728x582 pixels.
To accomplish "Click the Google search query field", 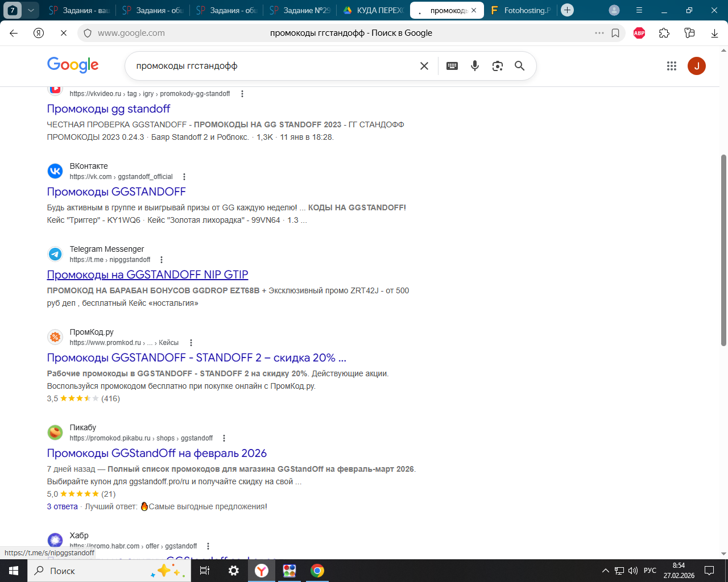I will point(273,66).
